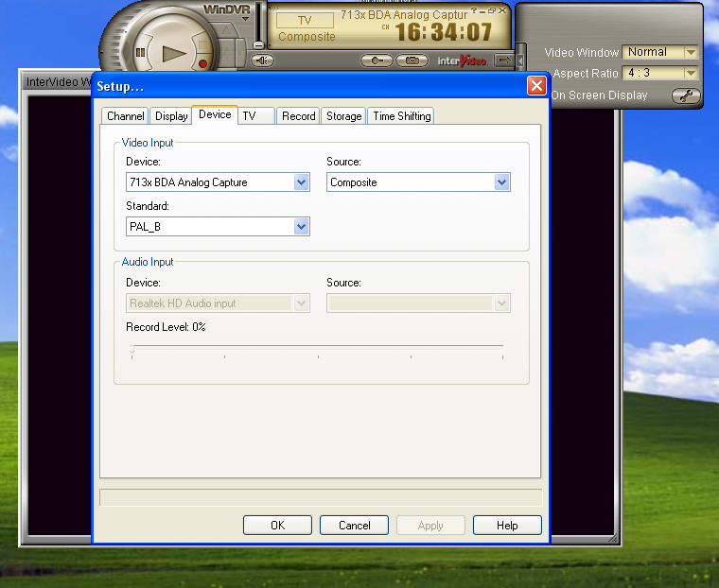Click the right arrow button beside InterVideo logo
The width and height of the screenshot is (719, 588).
pyautogui.click(x=504, y=61)
